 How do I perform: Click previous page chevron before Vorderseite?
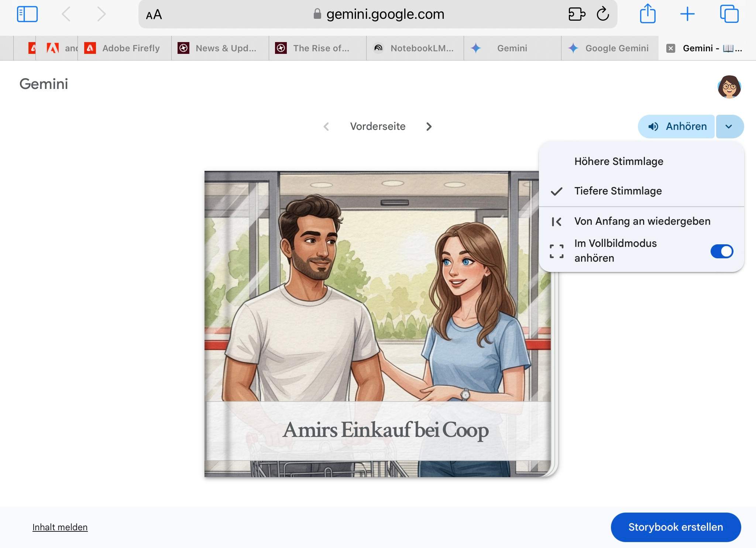pyautogui.click(x=326, y=127)
